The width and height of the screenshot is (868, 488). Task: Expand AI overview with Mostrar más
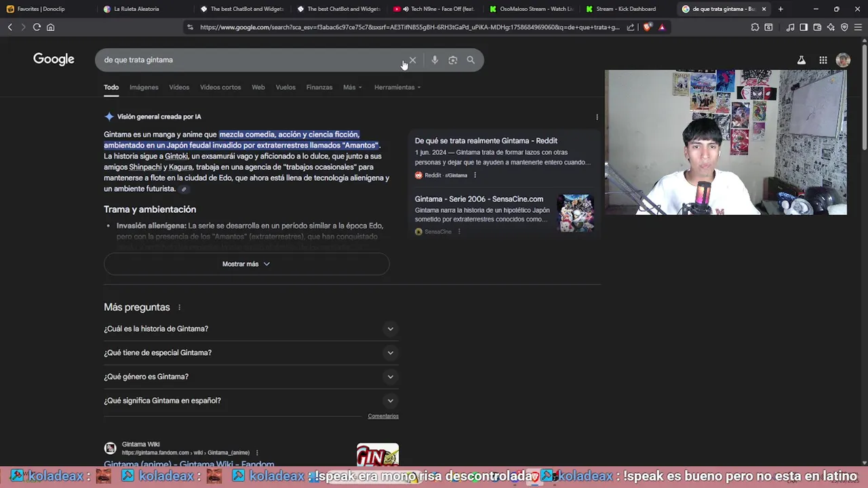246,264
